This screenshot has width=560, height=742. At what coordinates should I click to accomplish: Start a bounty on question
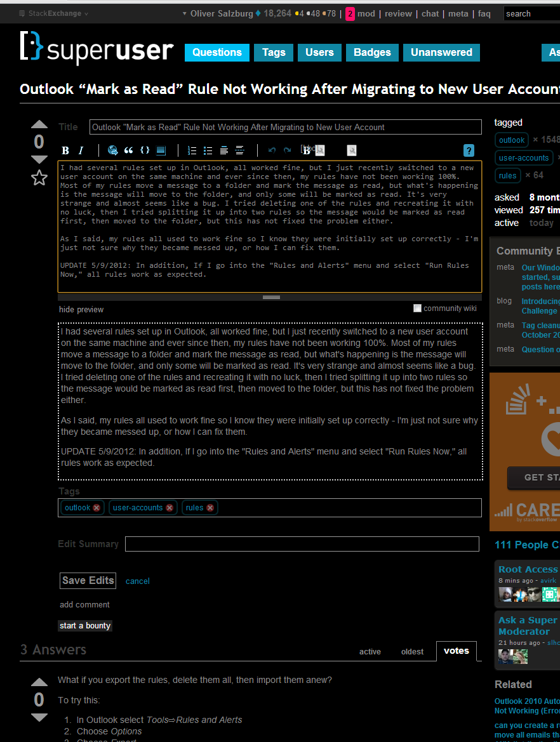pos(85,626)
